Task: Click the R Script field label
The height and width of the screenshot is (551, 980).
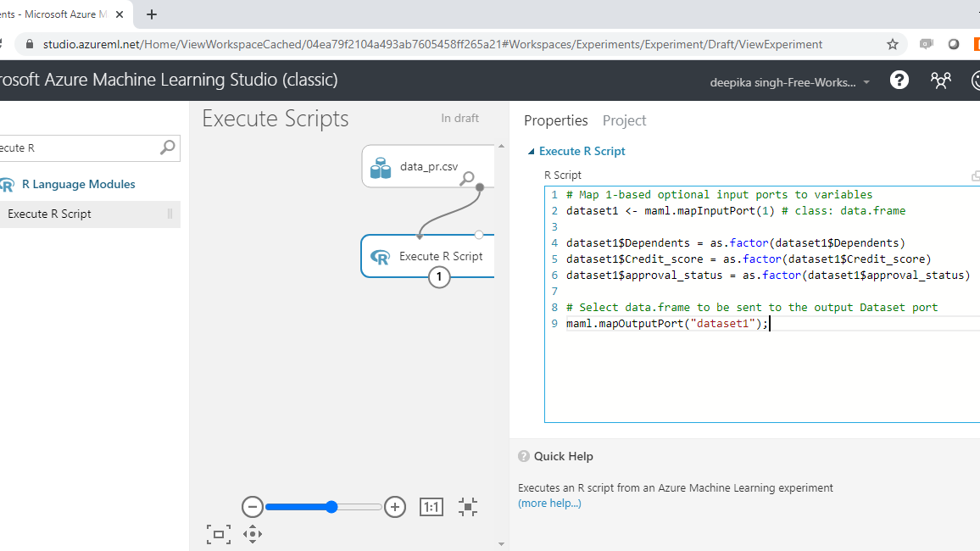Action: tap(563, 175)
